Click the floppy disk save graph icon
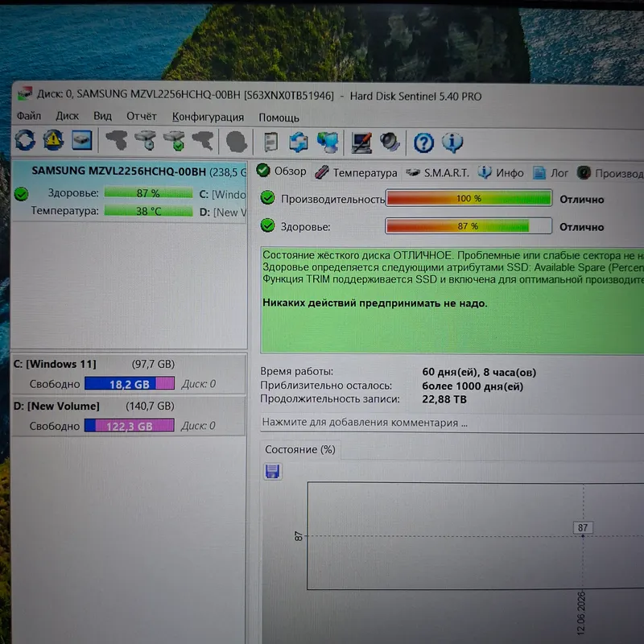The height and width of the screenshot is (644, 644). pos(272,471)
